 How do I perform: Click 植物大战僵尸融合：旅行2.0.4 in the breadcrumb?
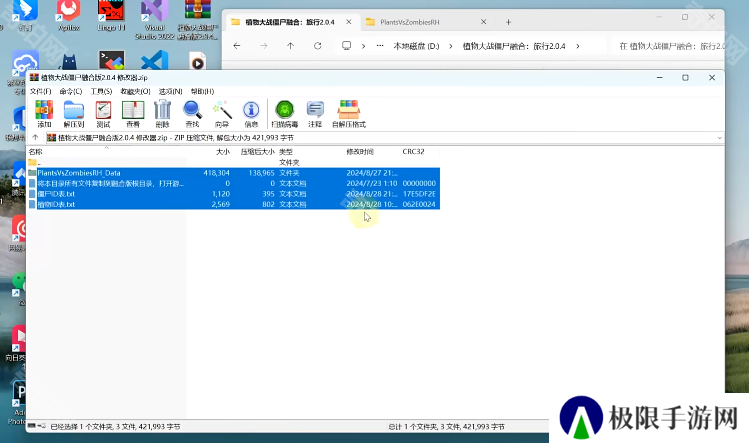514,46
